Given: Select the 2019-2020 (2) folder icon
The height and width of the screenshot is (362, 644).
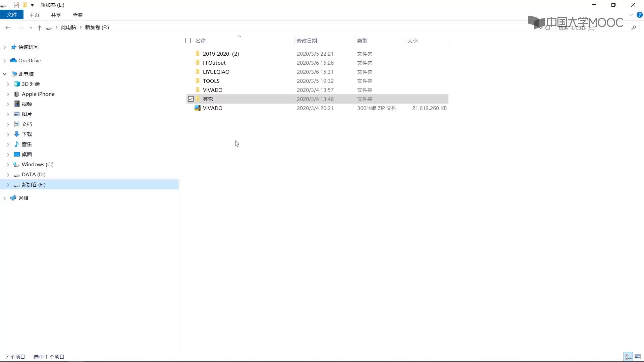Looking at the screenshot, I should click(x=198, y=53).
